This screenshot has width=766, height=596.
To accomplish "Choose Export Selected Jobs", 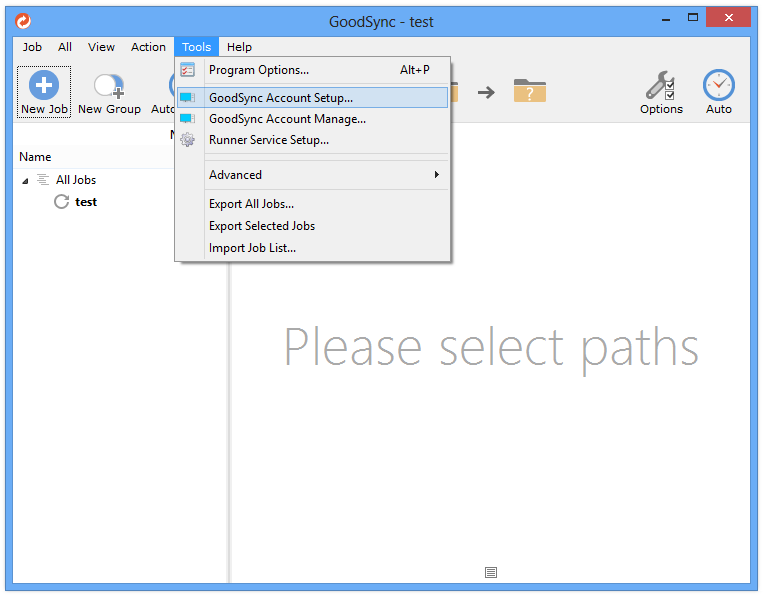I will (262, 226).
